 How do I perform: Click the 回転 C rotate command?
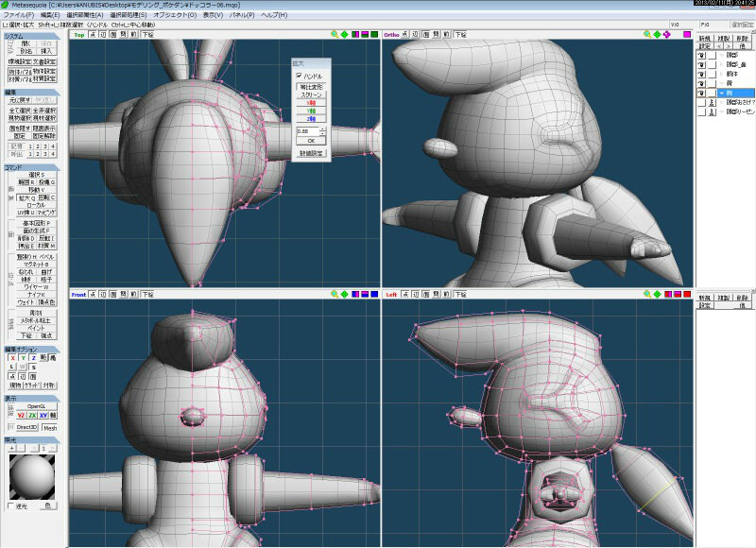point(46,197)
